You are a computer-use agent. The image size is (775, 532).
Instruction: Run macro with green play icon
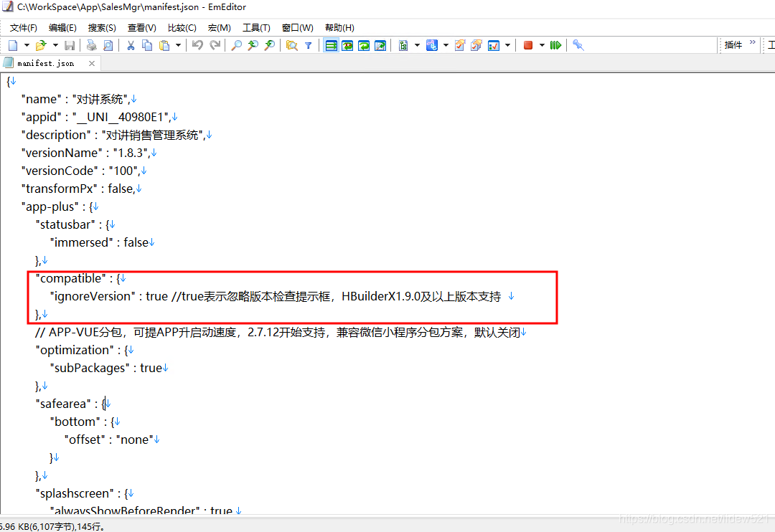[x=555, y=45]
